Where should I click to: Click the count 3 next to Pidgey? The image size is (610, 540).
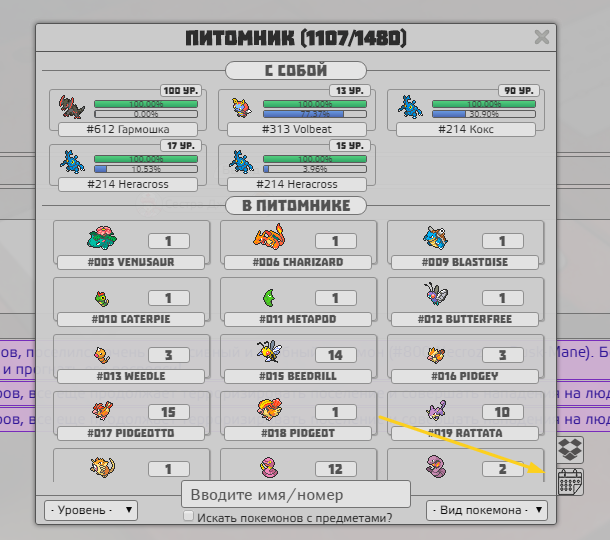(x=503, y=355)
